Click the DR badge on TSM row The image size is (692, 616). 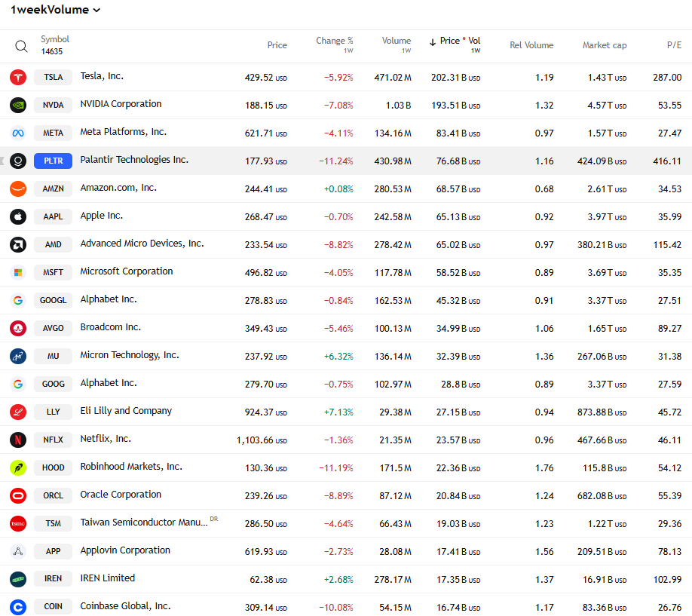214,519
